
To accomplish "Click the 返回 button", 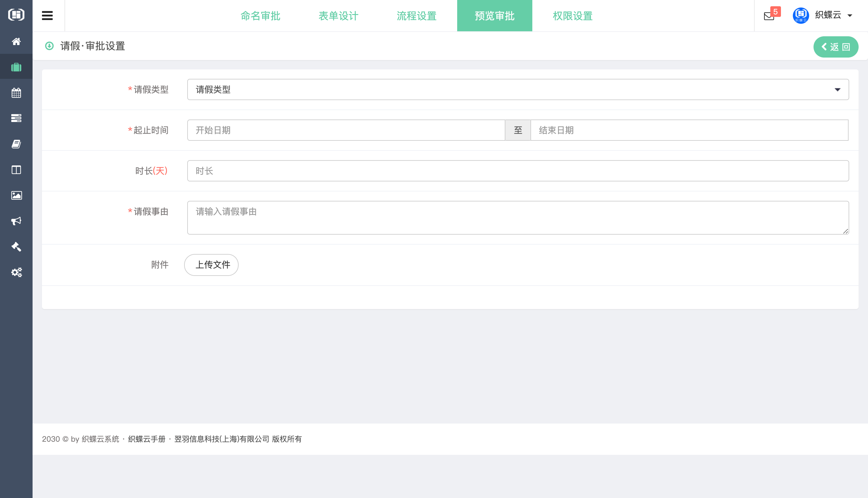I will click(835, 47).
